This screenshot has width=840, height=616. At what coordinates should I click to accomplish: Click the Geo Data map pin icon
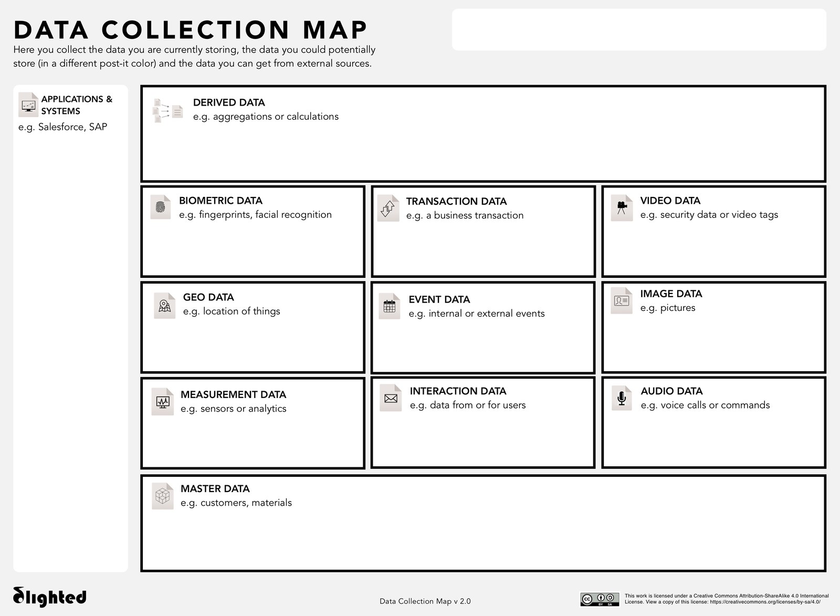[164, 306]
